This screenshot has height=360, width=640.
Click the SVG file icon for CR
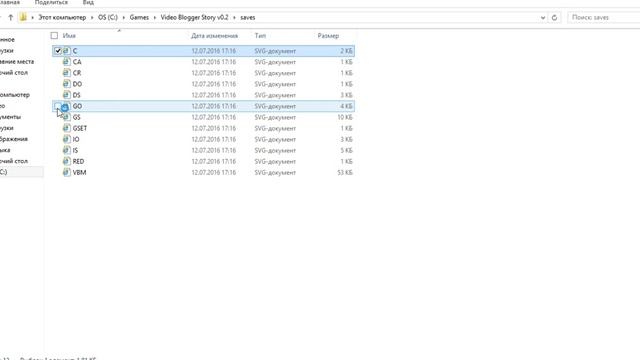click(66, 73)
